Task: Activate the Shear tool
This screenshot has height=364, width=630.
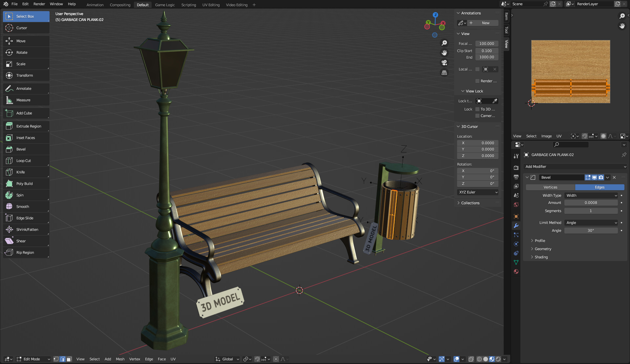Action: click(x=26, y=241)
